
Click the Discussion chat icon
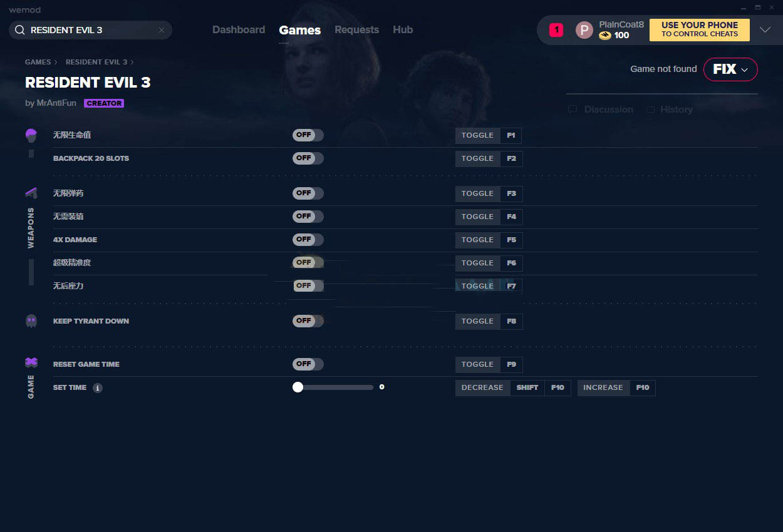tap(573, 110)
